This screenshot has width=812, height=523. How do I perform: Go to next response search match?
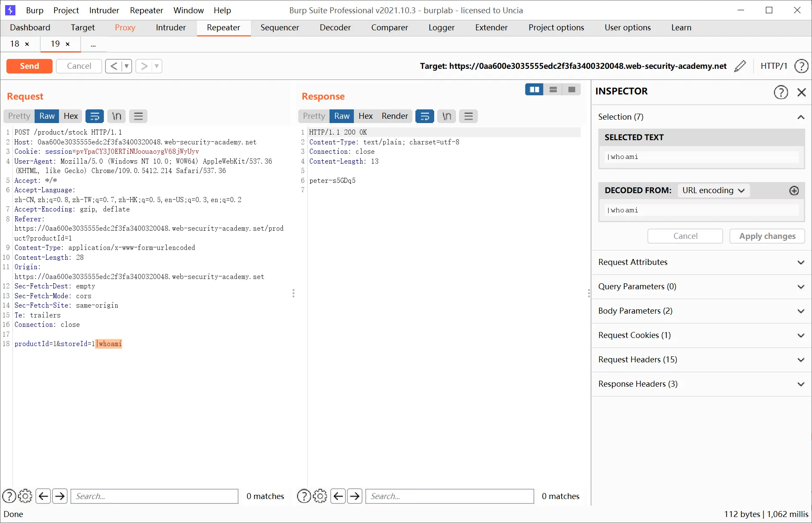[x=355, y=496]
